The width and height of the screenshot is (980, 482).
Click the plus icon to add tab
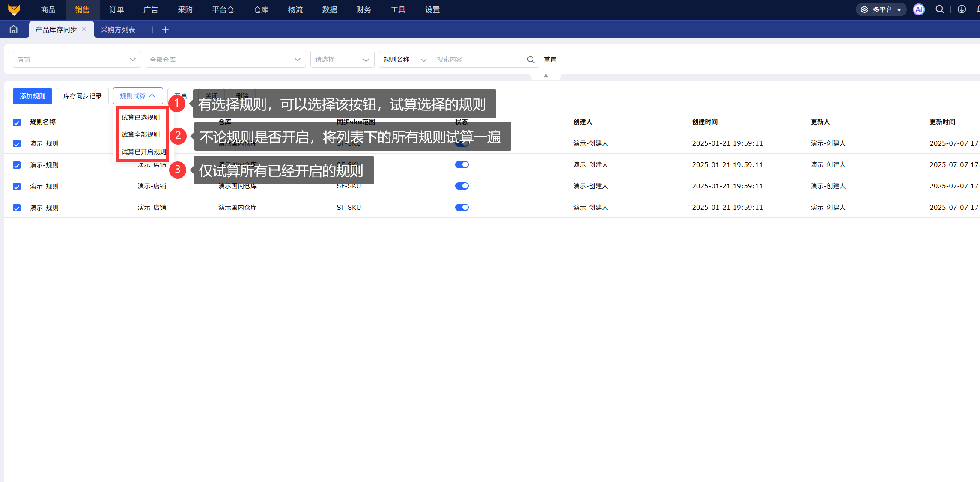tap(165, 30)
